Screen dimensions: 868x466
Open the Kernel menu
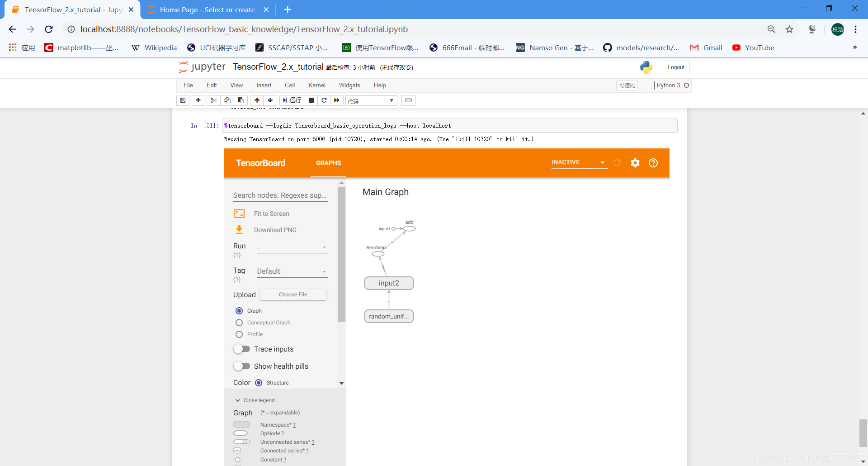point(317,85)
